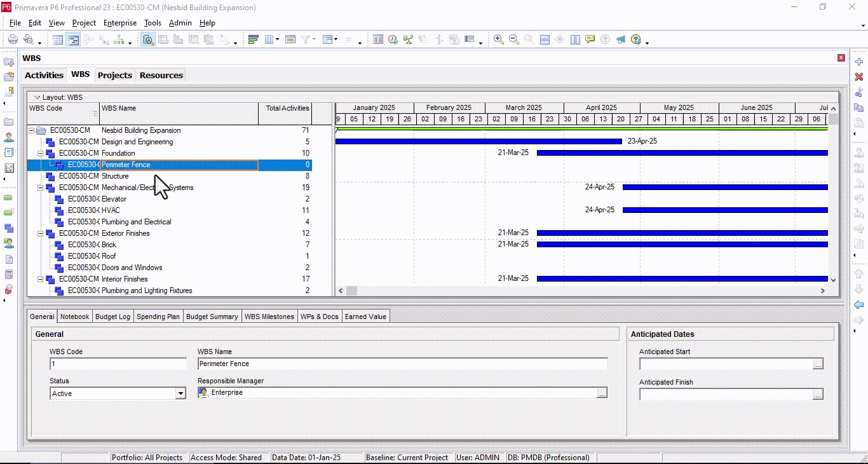Open the Help globe icon
The width and height of the screenshot is (868, 464).
(636, 39)
